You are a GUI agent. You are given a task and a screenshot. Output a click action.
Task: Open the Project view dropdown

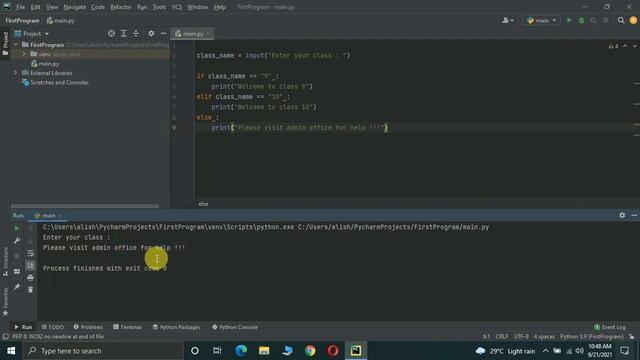click(32, 33)
